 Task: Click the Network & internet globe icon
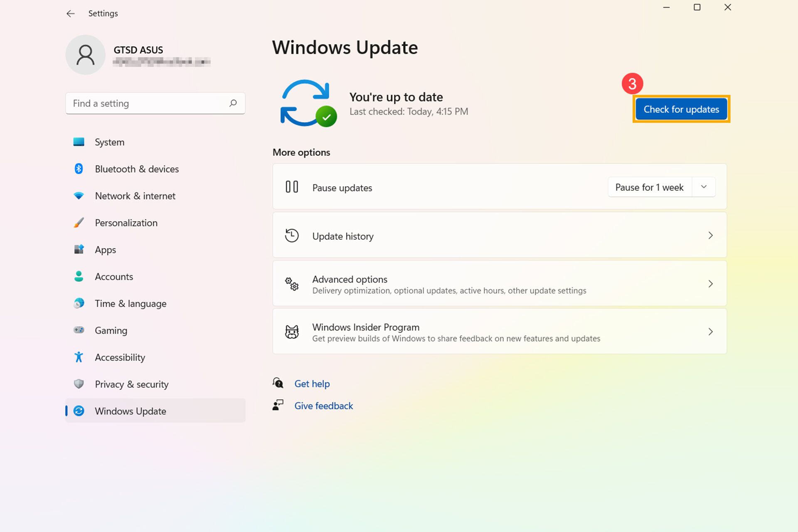pyautogui.click(x=79, y=196)
